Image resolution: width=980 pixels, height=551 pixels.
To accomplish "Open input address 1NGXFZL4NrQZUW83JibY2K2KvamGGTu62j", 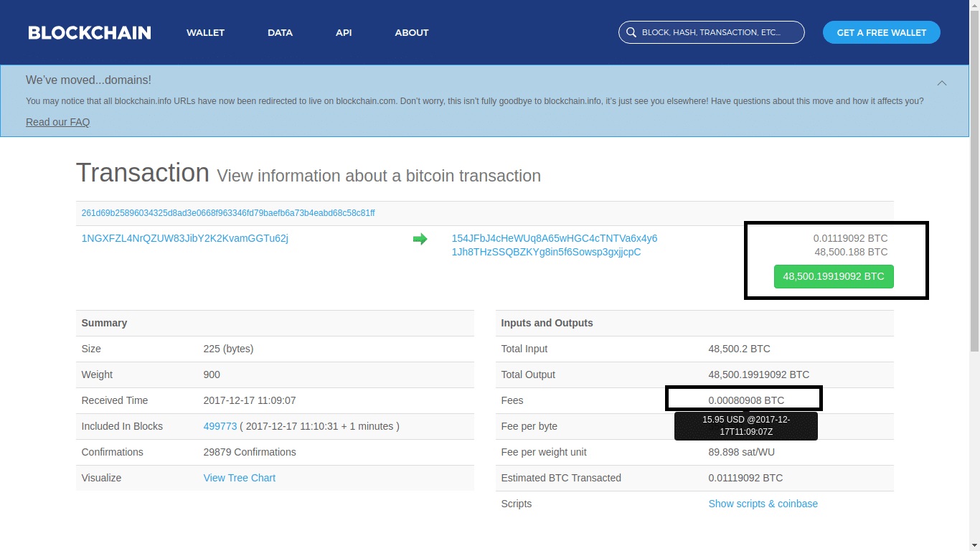I will pos(185,238).
